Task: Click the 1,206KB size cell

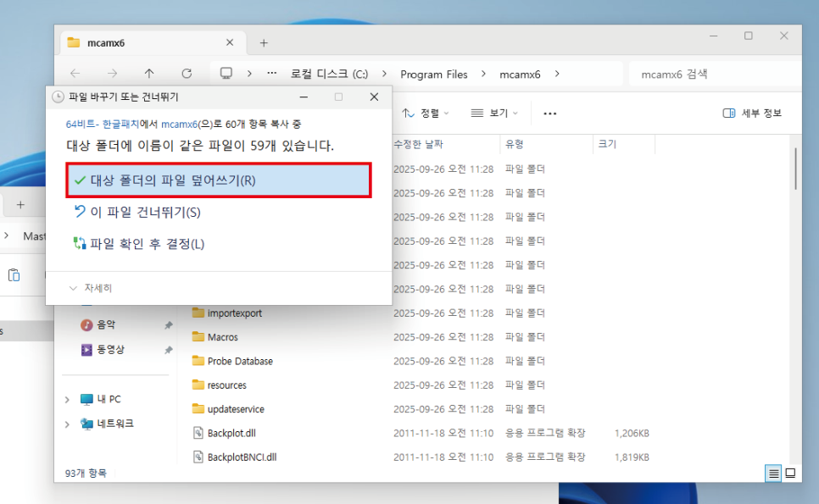Action: pos(632,433)
